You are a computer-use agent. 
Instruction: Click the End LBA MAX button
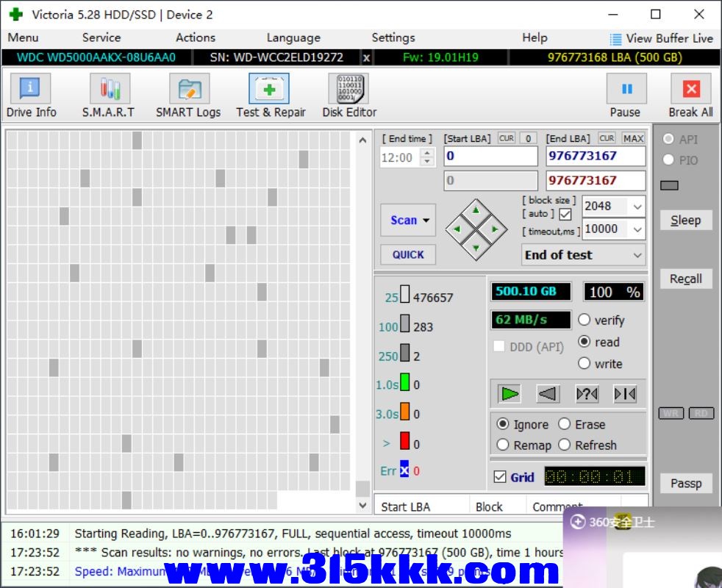click(633, 138)
